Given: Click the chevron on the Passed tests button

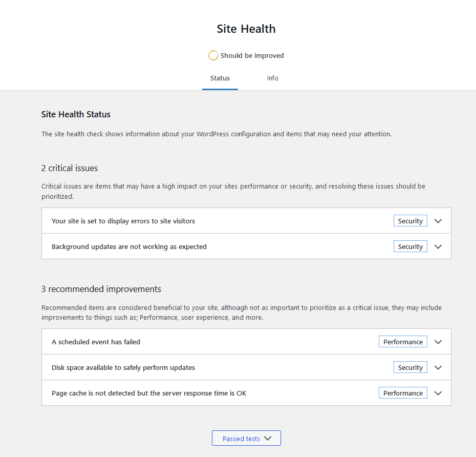Looking at the screenshot, I should tap(269, 438).
